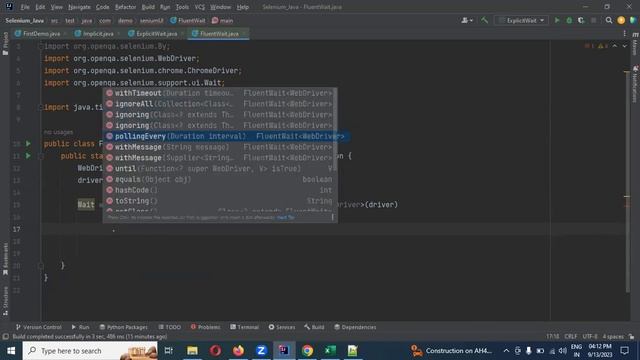Image resolution: width=640 pixels, height=360 pixels.
Task: Open the Bookmarks sidebar tool button
Action: (5, 259)
